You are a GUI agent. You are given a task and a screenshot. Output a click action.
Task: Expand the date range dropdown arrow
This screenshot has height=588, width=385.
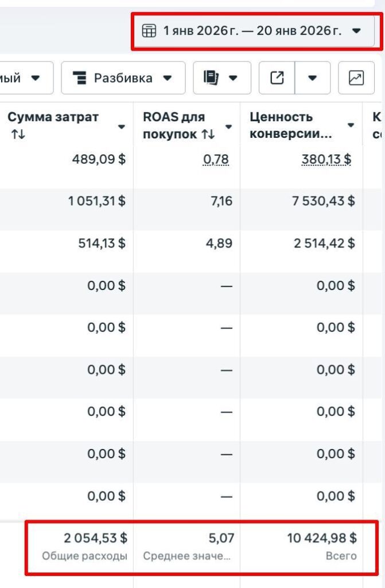click(x=356, y=31)
